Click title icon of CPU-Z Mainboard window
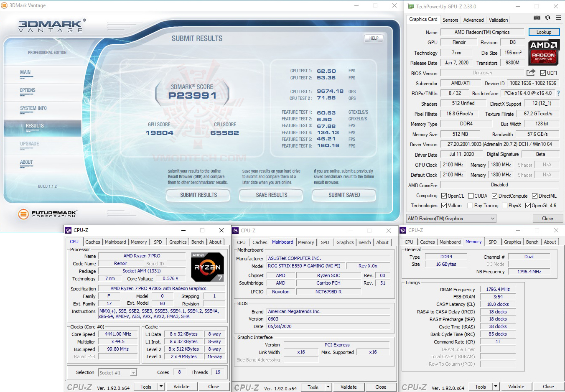565x392 pixels. point(235,231)
